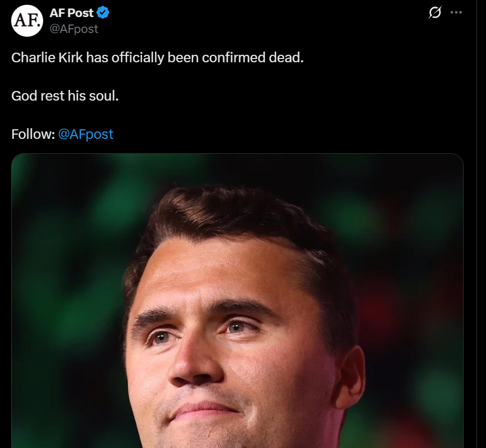Click the empty area right of post divider
The width and height of the screenshot is (486, 448).
click(x=481, y=213)
